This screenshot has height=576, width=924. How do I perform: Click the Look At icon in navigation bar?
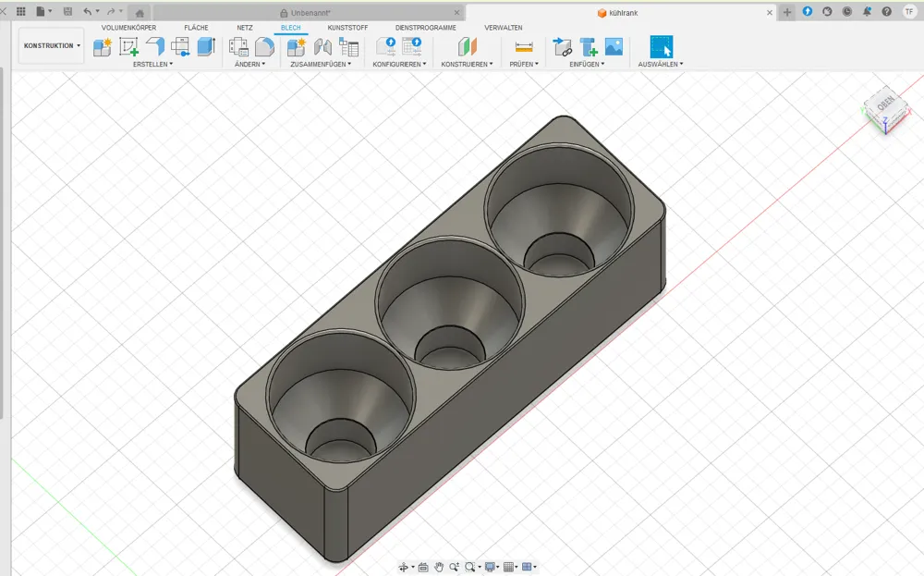tap(423, 567)
